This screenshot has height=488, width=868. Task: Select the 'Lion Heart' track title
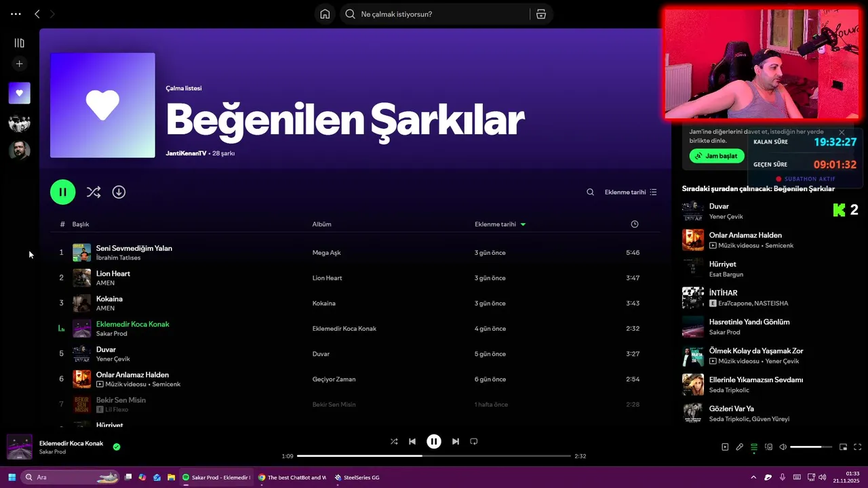pos(113,273)
